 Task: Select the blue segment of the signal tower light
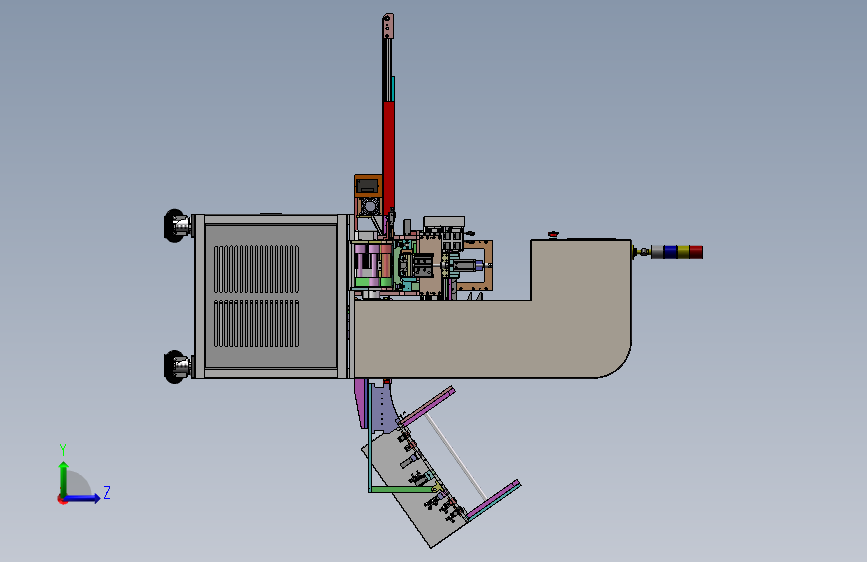pos(671,252)
